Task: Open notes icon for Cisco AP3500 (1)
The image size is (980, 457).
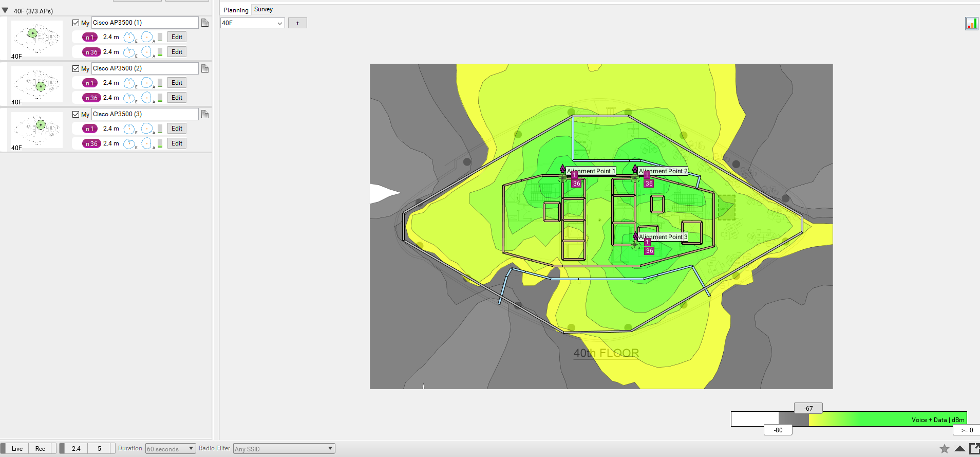Action: (x=205, y=23)
